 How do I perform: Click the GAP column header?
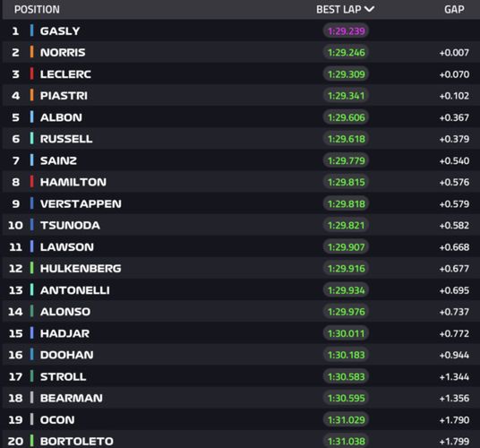pyautogui.click(x=454, y=10)
